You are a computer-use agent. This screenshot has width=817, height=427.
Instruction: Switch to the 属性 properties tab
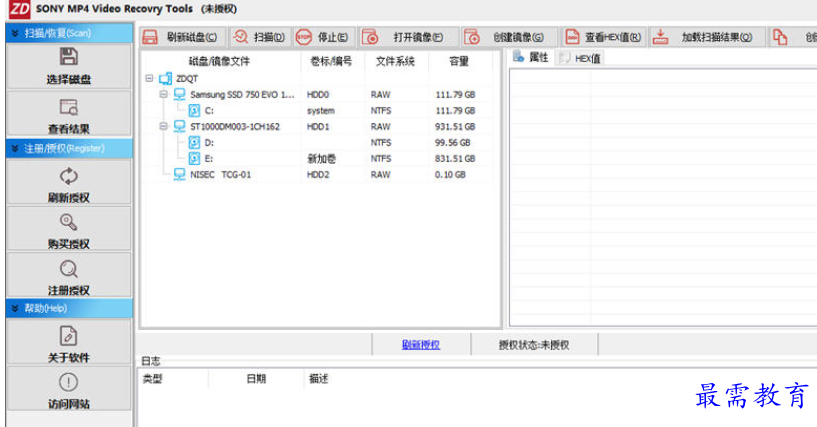pos(531,57)
